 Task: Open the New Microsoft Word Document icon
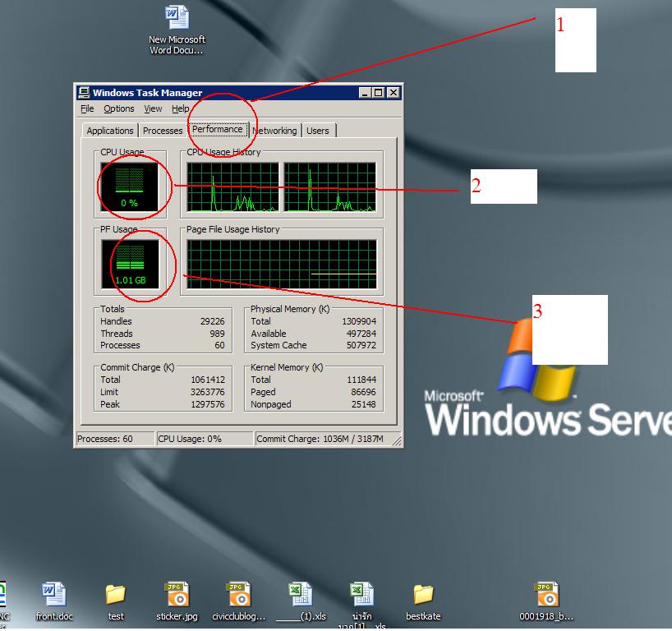coord(177,18)
